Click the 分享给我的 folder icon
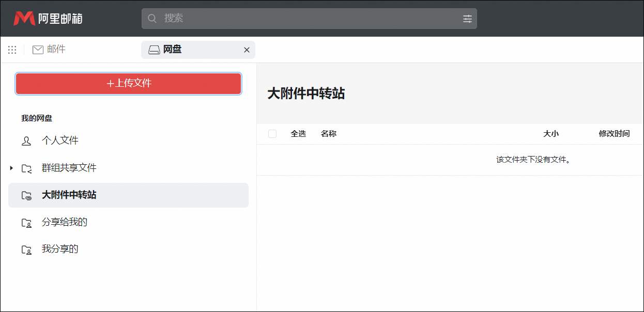Screen dimensions: 644x312 pyautogui.click(x=26, y=223)
